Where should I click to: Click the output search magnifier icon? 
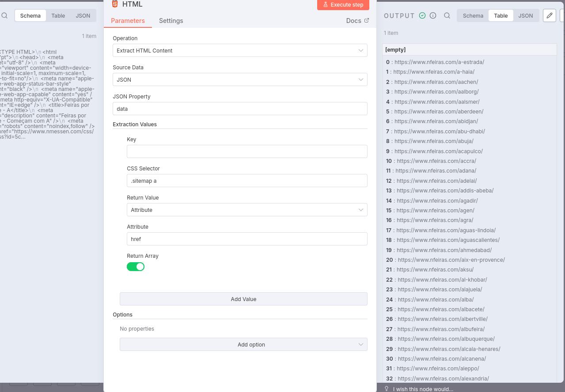(447, 15)
